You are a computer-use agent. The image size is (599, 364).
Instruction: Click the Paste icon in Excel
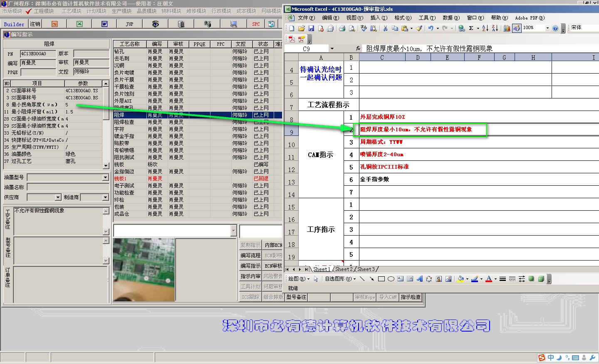point(404,28)
